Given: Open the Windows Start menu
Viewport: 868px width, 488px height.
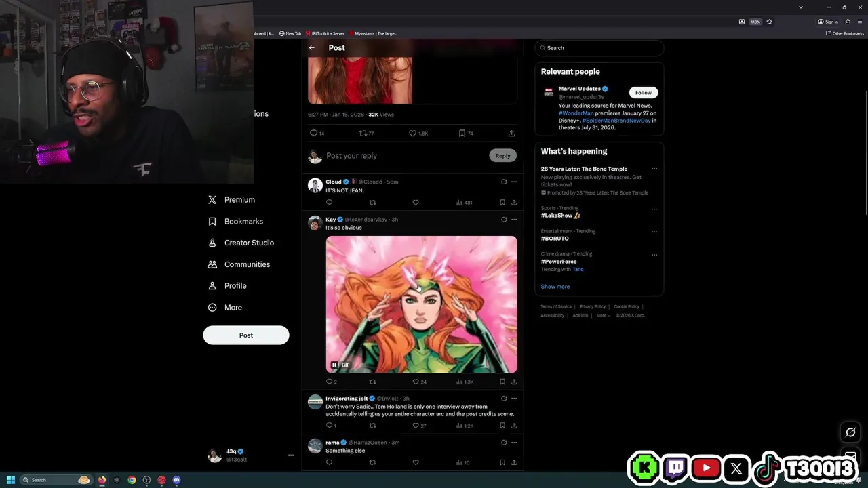Looking at the screenshot, I should point(11,480).
